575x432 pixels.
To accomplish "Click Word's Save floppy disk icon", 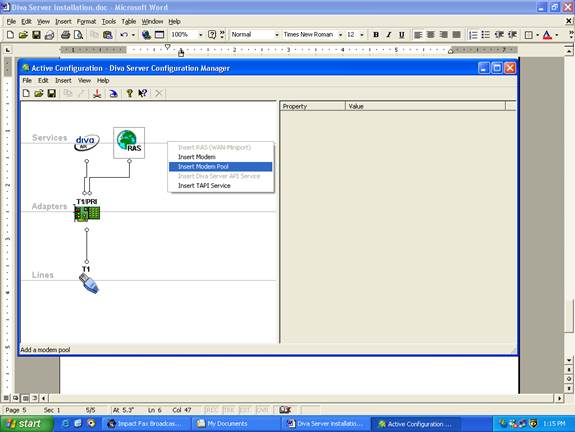I will coord(36,35).
